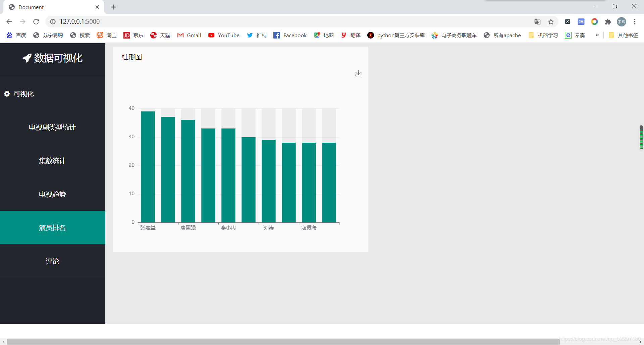Click the horizontal scrollbar left arrow

point(3,342)
